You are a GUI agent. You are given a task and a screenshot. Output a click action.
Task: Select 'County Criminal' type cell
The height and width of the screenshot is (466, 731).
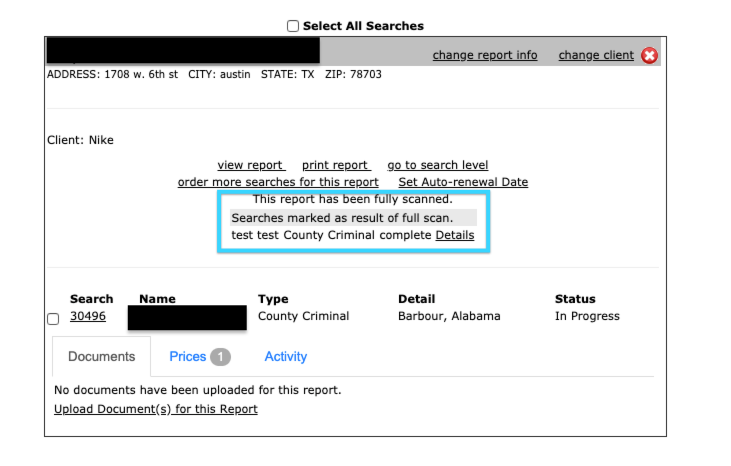tap(303, 316)
